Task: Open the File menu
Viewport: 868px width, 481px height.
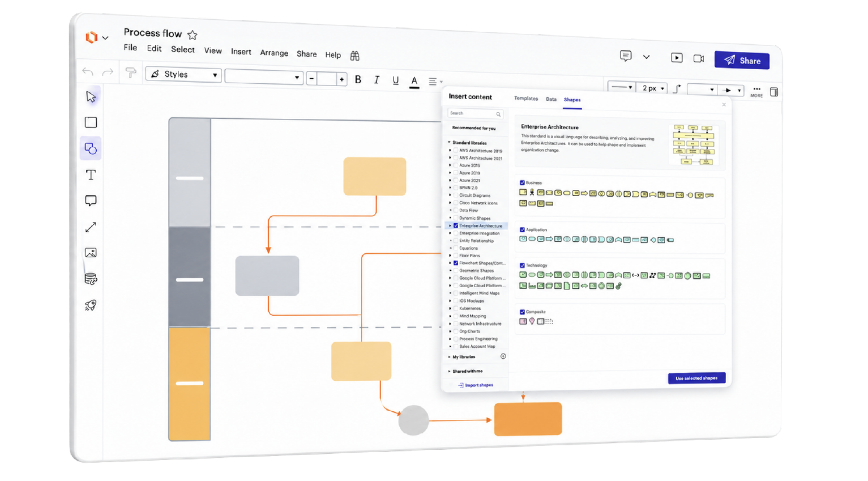Action: click(130, 48)
